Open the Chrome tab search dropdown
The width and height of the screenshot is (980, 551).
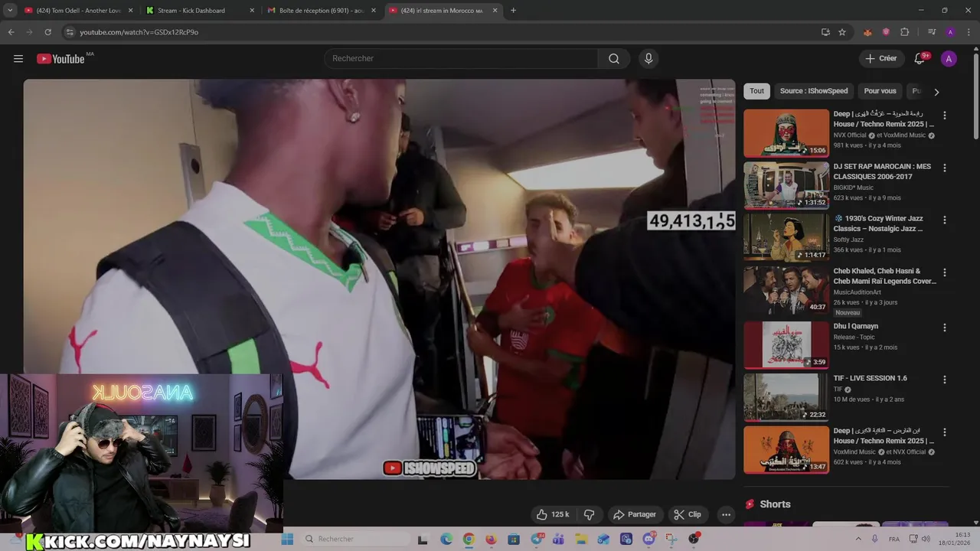click(10, 11)
